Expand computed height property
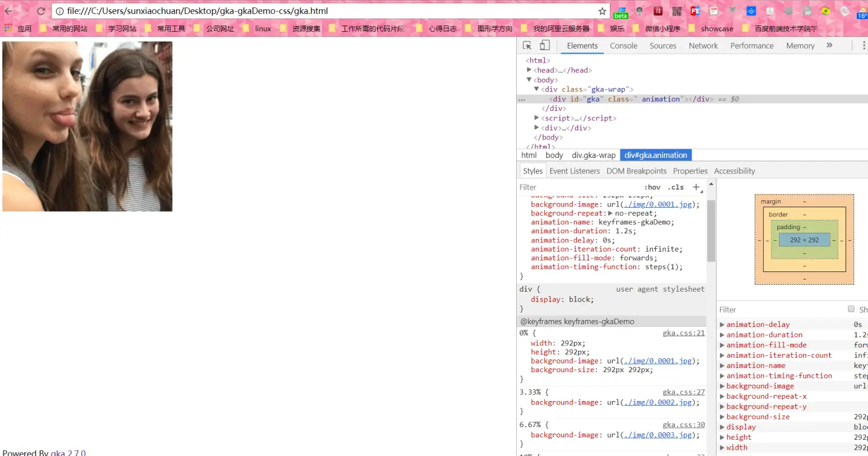This screenshot has height=456, width=868. click(722, 437)
